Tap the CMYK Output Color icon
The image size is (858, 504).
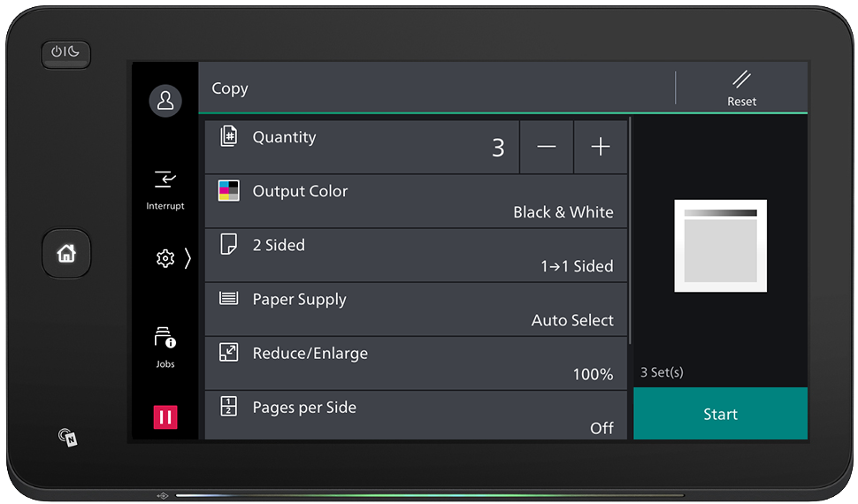tap(229, 190)
